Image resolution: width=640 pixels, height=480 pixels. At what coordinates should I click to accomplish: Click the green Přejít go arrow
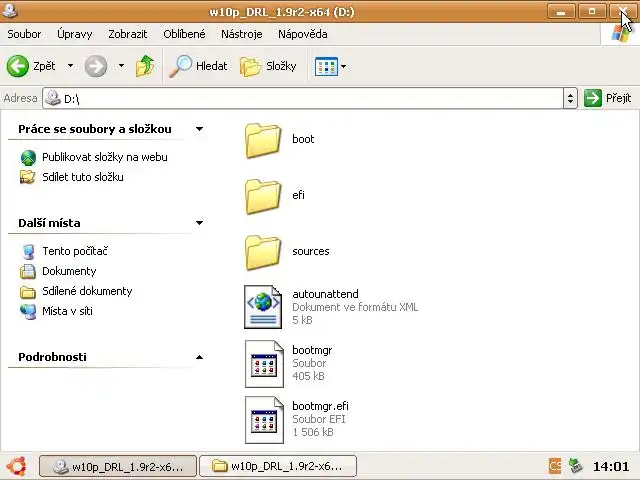(593, 98)
